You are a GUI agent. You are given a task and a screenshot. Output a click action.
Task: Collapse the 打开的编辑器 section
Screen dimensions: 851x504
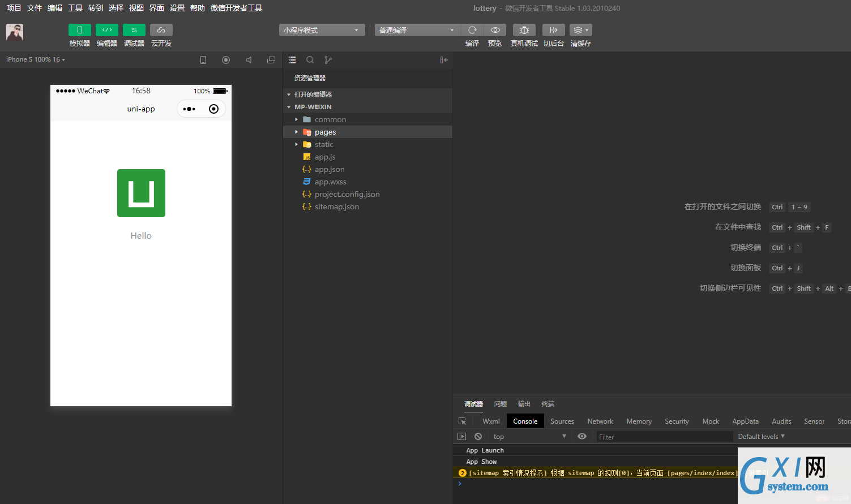368,94
